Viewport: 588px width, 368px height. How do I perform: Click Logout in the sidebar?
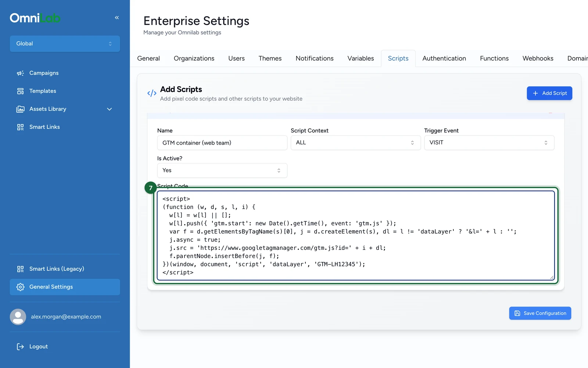click(x=65, y=347)
